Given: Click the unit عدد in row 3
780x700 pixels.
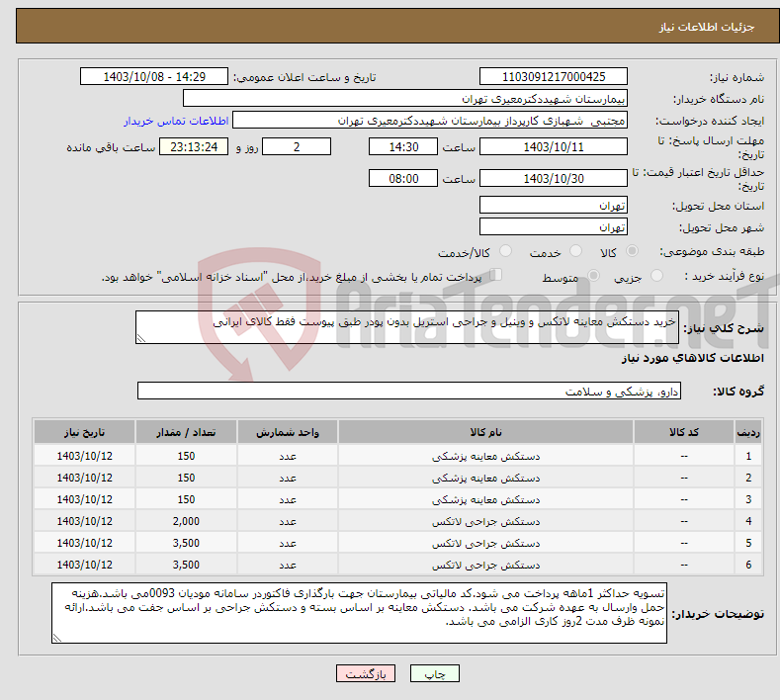Looking at the screenshot, I should (288, 499).
